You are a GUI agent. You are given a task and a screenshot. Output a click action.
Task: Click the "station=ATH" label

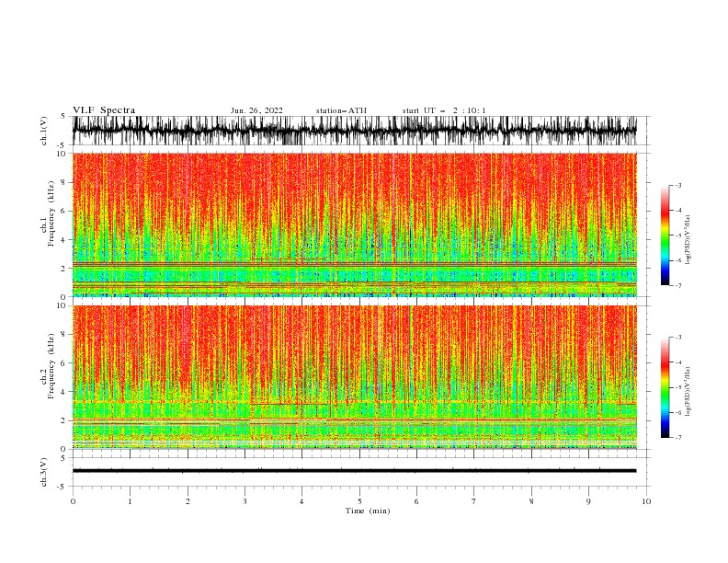(x=341, y=110)
